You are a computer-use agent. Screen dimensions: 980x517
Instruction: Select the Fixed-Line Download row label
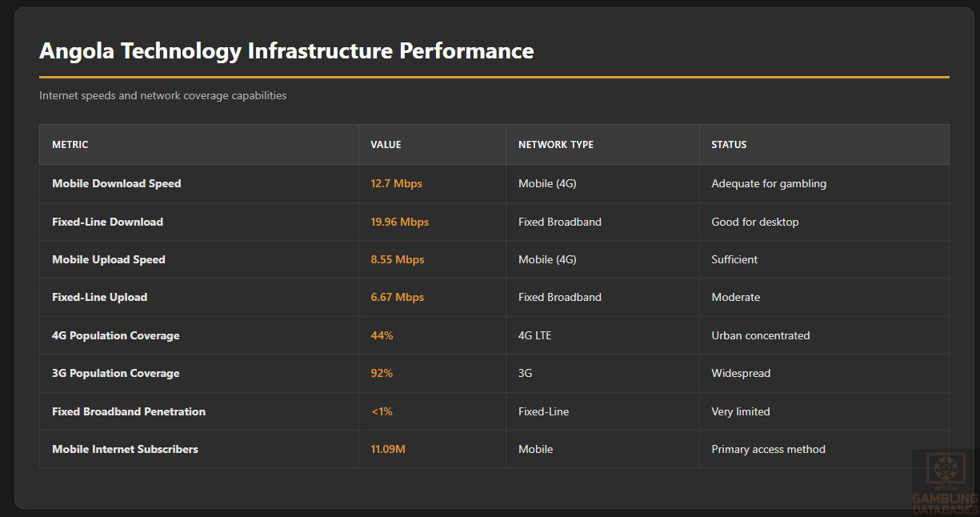pos(107,222)
